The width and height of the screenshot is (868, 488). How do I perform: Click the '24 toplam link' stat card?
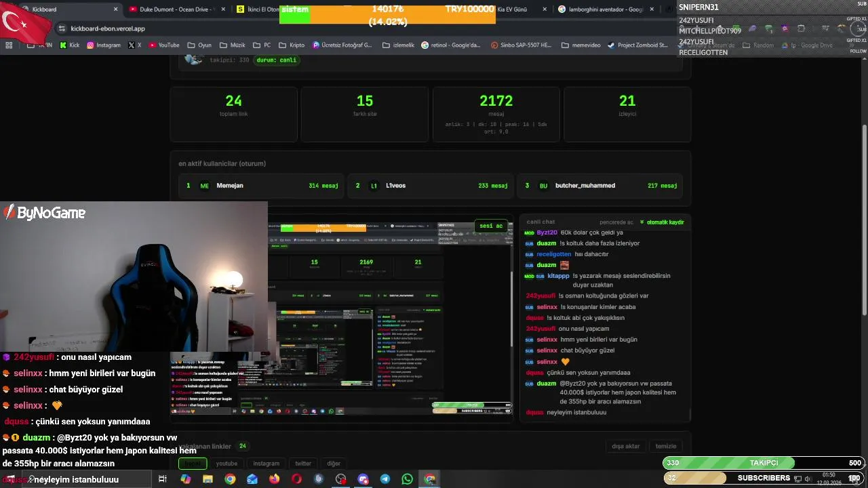click(233, 115)
